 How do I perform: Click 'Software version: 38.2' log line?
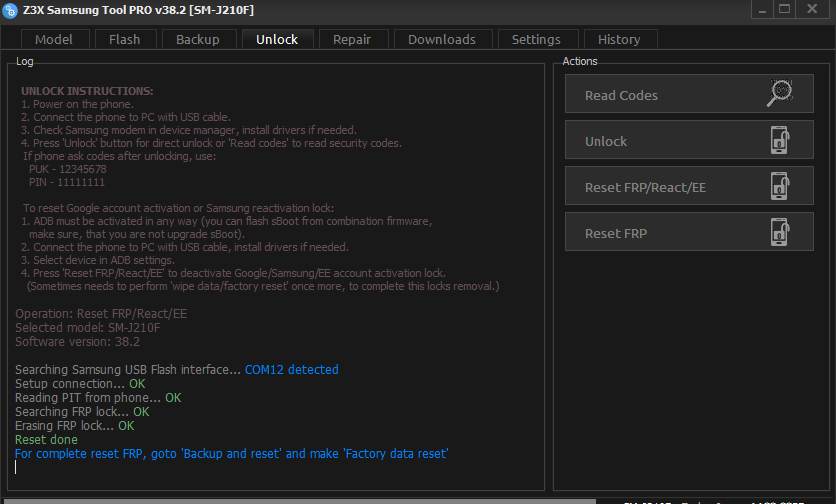77,341
